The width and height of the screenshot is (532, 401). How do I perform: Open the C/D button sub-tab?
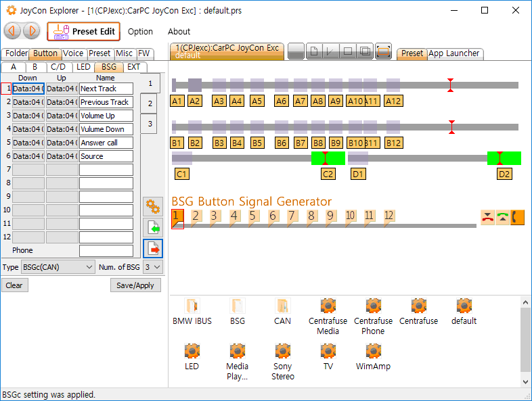click(58, 67)
